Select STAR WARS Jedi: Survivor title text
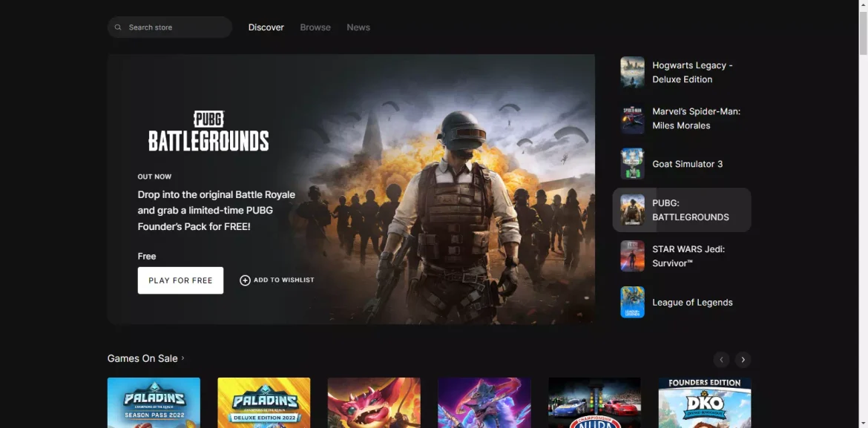868x428 pixels. [688, 257]
